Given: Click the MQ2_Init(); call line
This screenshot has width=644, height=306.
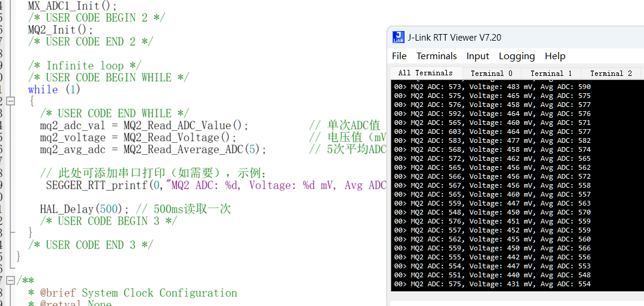Looking at the screenshot, I should [x=60, y=30].
